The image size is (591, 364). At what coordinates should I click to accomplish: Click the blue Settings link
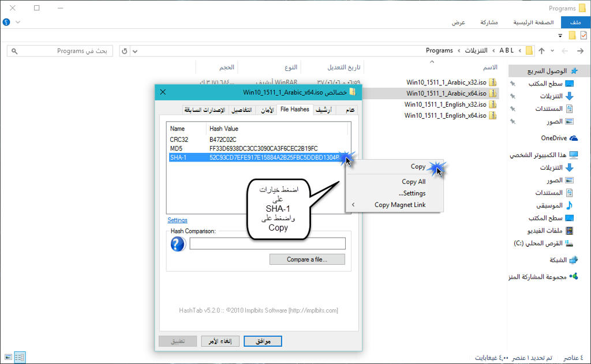click(177, 220)
